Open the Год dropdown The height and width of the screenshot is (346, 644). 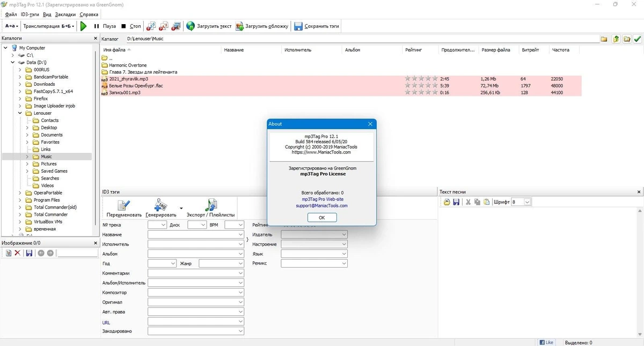point(173,263)
